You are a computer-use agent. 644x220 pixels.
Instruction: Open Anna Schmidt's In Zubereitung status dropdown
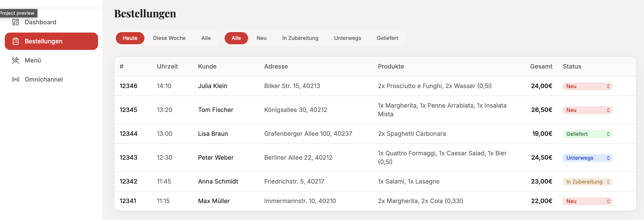(587, 182)
